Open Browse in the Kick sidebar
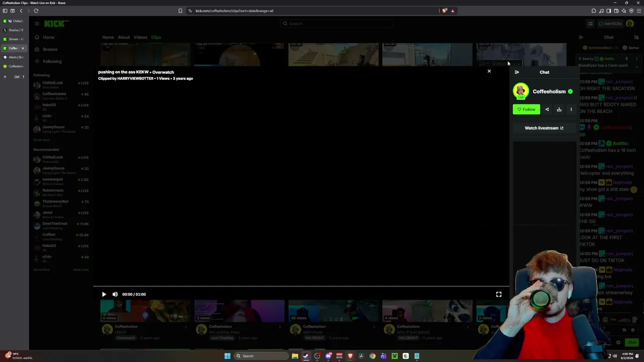Screen dimensions: 644x362 tap(50, 49)
